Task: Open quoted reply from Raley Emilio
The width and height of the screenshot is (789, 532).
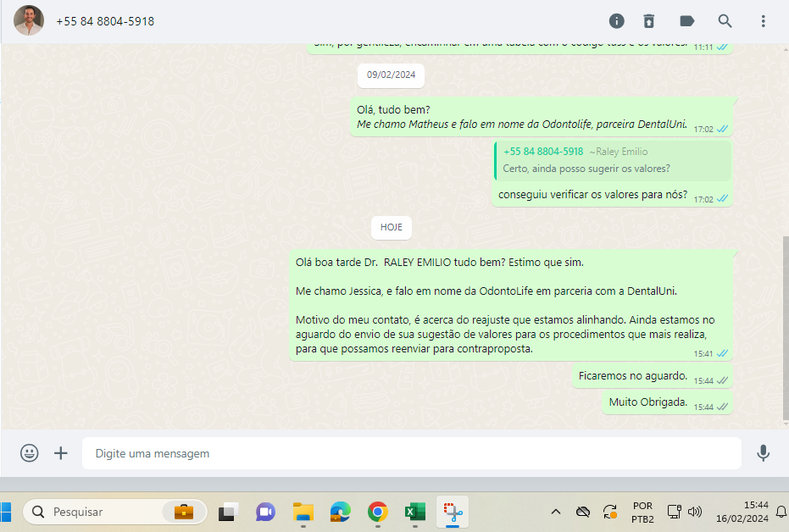Action: [613, 160]
